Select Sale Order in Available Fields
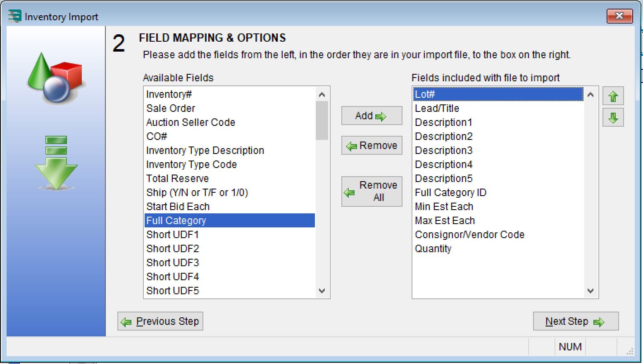Screen dimensions: 643x364 point(230,109)
